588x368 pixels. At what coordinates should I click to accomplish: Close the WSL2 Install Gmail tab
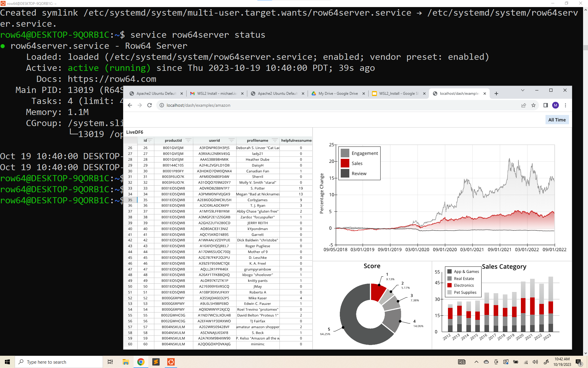[242, 94]
